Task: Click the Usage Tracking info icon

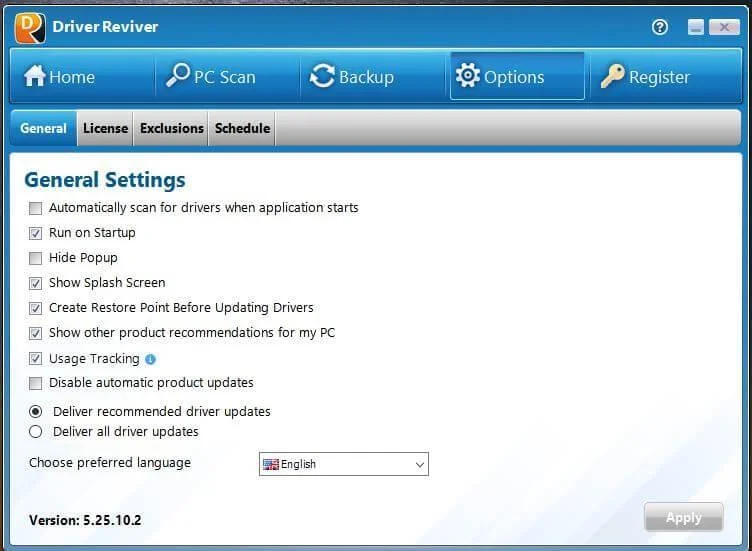Action: coord(150,359)
